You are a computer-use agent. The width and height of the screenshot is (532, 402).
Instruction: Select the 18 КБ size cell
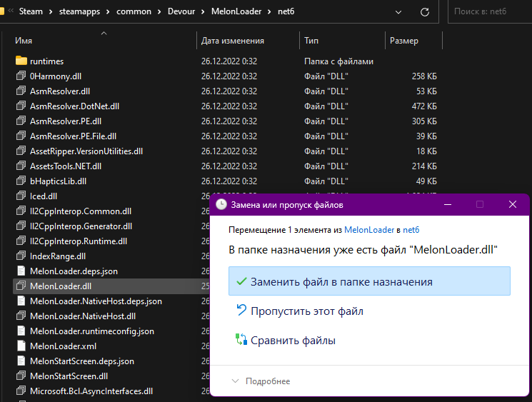pos(426,151)
